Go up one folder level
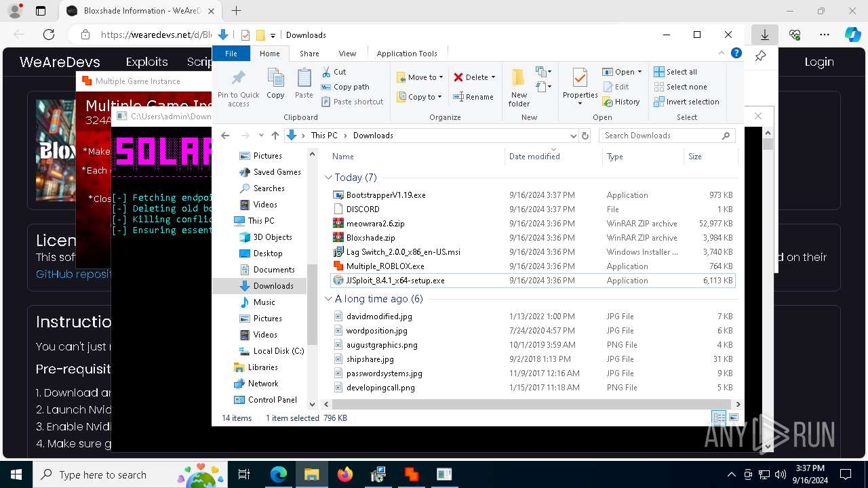Viewport: 868px width, 488px height. point(275,136)
